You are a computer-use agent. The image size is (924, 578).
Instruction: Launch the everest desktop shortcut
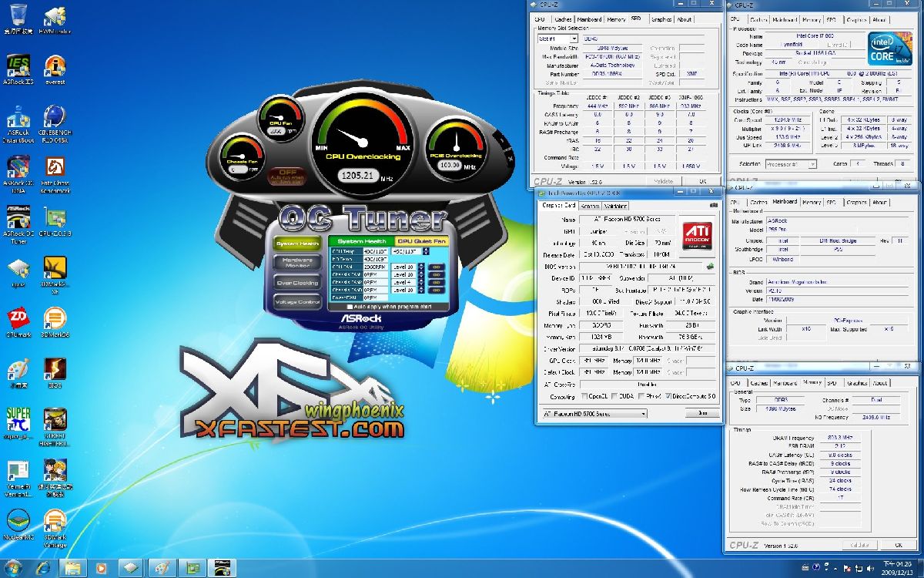point(55,69)
